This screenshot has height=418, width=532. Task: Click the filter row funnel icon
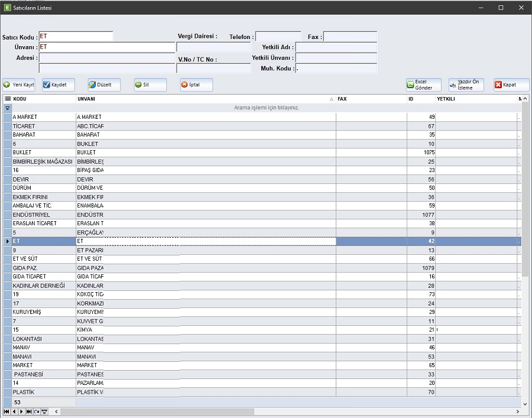[7, 108]
